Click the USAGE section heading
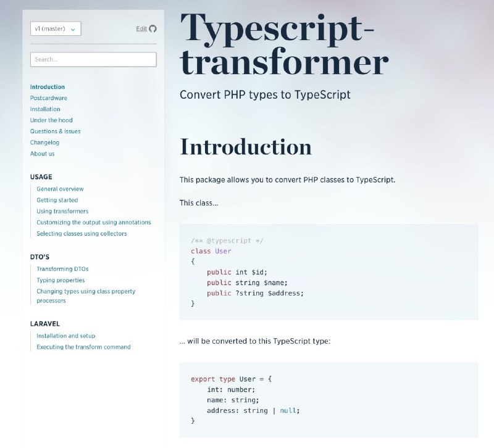The height and width of the screenshot is (448, 494). click(41, 176)
